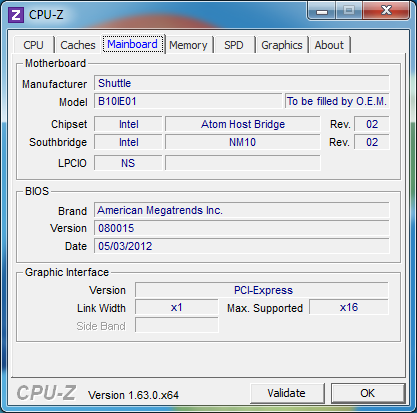Click the disabled maximize window button
The image size is (417, 413).
tap(349, 10)
